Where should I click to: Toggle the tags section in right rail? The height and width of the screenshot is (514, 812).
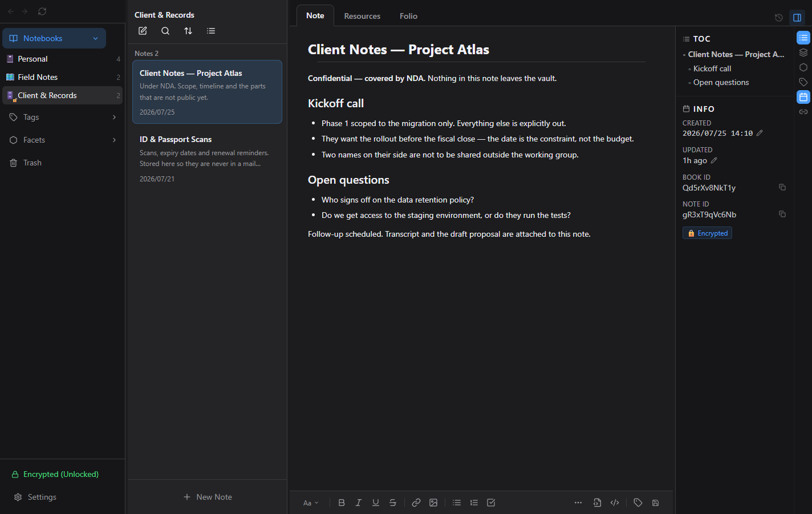pos(803,82)
